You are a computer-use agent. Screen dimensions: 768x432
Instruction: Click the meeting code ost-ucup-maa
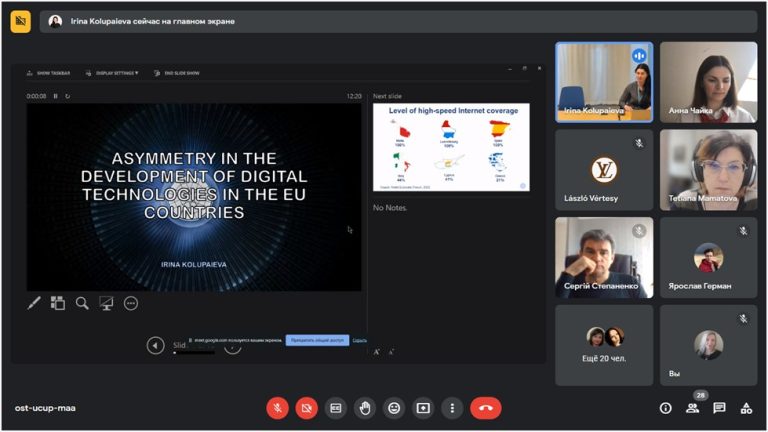point(45,408)
